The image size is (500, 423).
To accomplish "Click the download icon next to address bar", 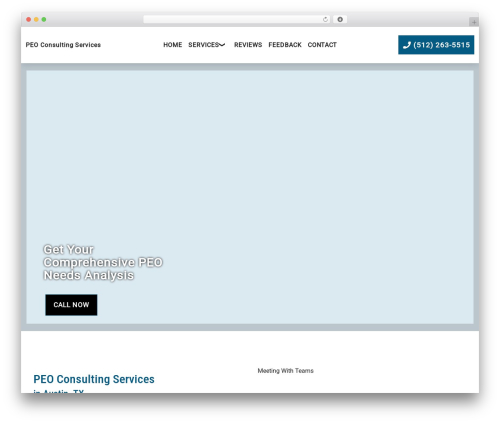I will tap(340, 20).
